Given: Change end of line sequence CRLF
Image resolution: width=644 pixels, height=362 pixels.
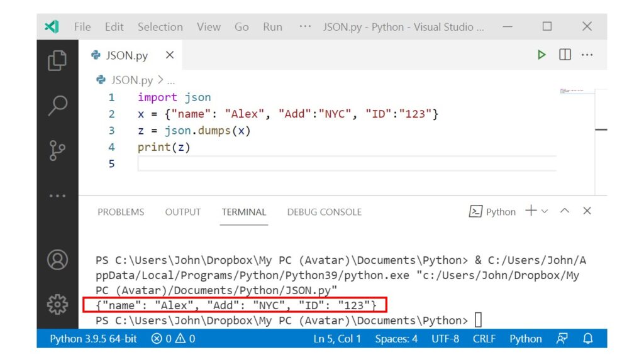Looking at the screenshot, I should coord(484,339).
